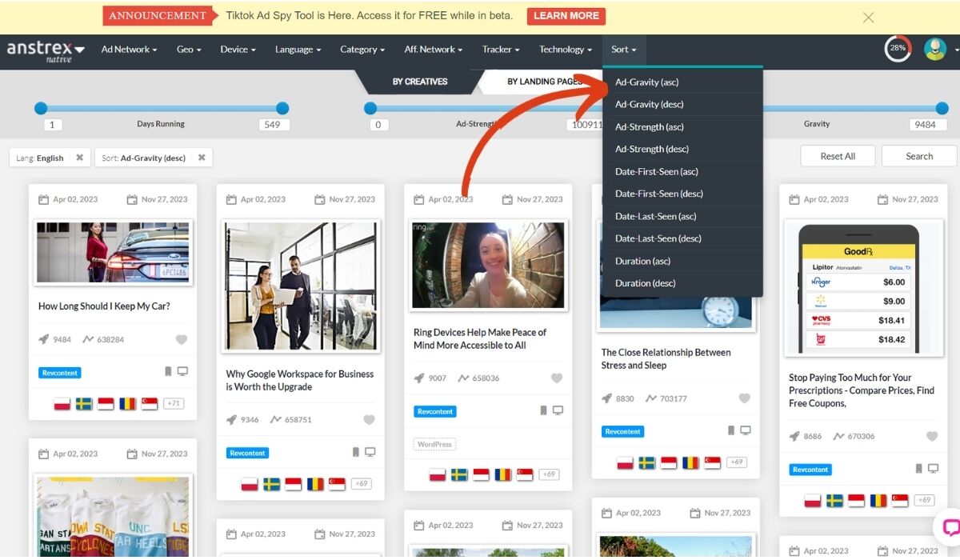Click the LEARN MORE button
Viewport: 960px width, 560px height.
pyautogui.click(x=566, y=15)
